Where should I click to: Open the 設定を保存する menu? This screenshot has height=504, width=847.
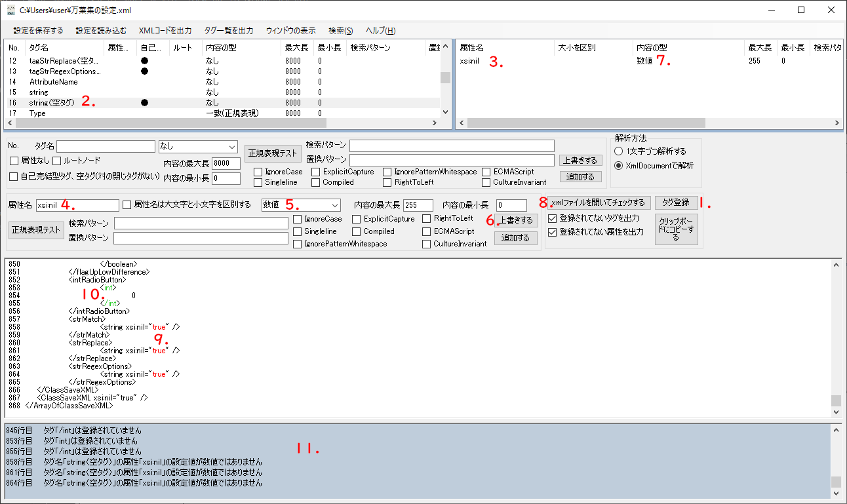pyautogui.click(x=38, y=31)
